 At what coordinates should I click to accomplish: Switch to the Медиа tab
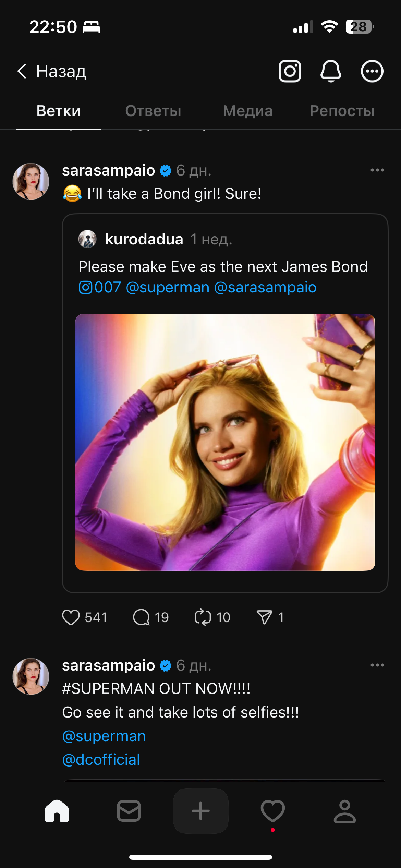pos(248,111)
